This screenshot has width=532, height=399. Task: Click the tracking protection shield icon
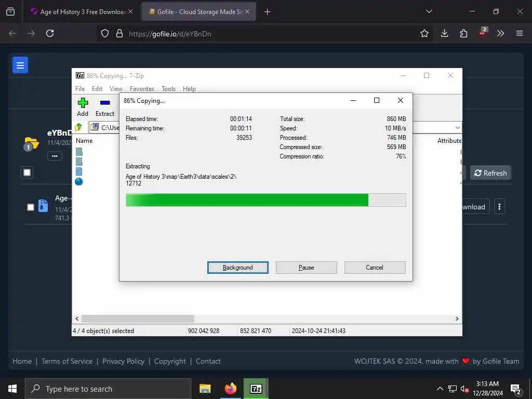[105, 33]
